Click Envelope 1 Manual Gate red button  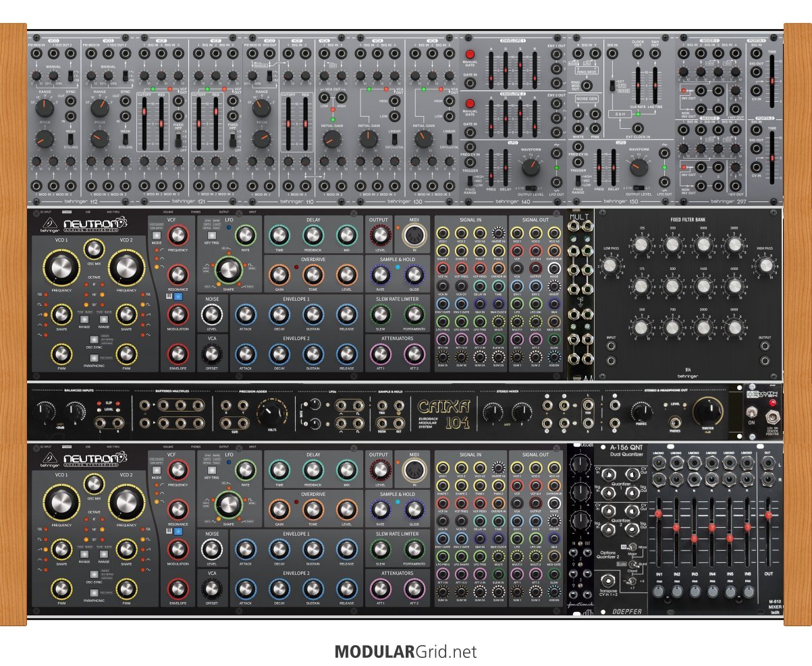point(470,54)
